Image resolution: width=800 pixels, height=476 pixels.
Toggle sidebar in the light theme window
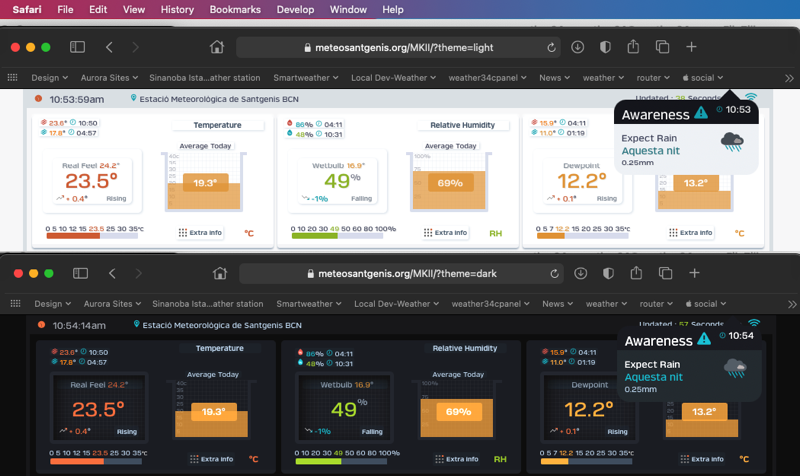77,47
